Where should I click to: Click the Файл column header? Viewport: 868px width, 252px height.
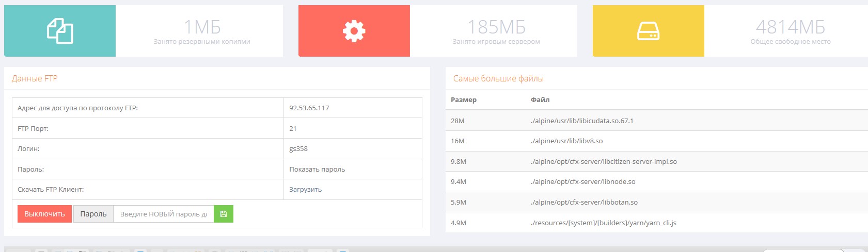[540, 99]
